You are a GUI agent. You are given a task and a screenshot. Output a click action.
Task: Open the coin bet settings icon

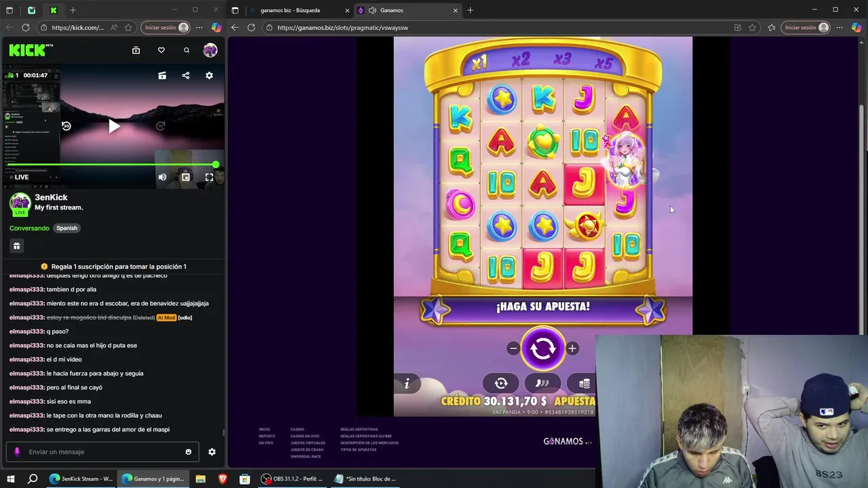pyautogui.click(x=583, y=384)
